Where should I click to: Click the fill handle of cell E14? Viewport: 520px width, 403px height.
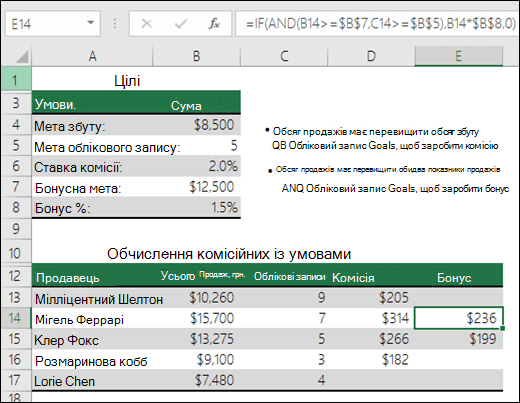coord(502,328)
